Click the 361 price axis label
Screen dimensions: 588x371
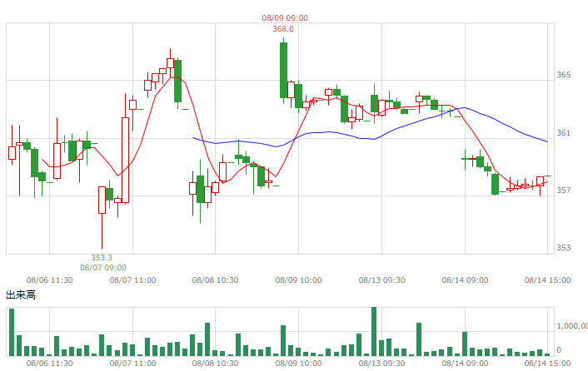point(564,133)
